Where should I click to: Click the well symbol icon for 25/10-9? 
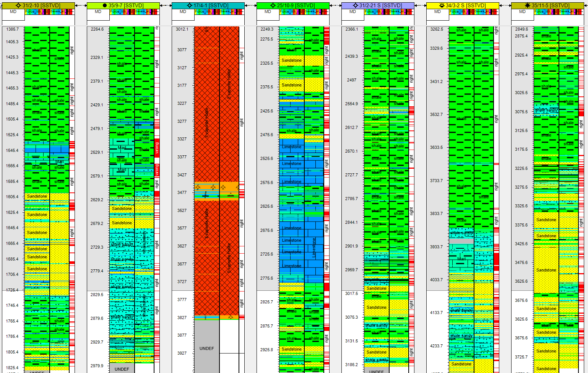point(273,6)
